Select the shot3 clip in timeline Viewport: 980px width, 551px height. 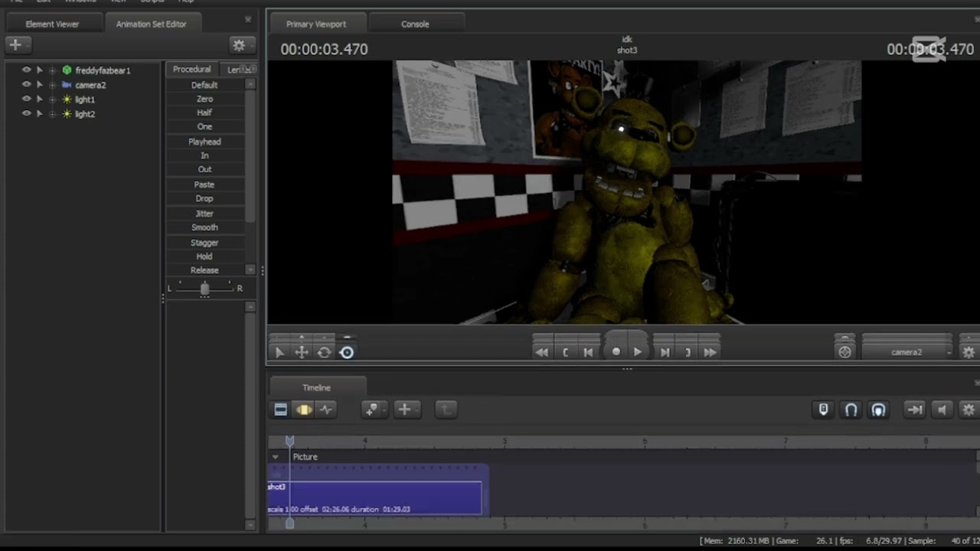374,497
